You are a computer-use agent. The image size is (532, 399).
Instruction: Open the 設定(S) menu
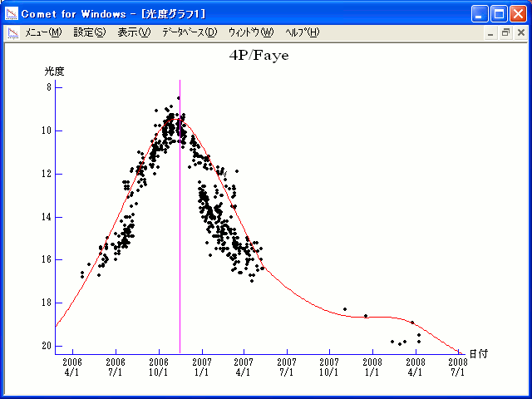90,32
